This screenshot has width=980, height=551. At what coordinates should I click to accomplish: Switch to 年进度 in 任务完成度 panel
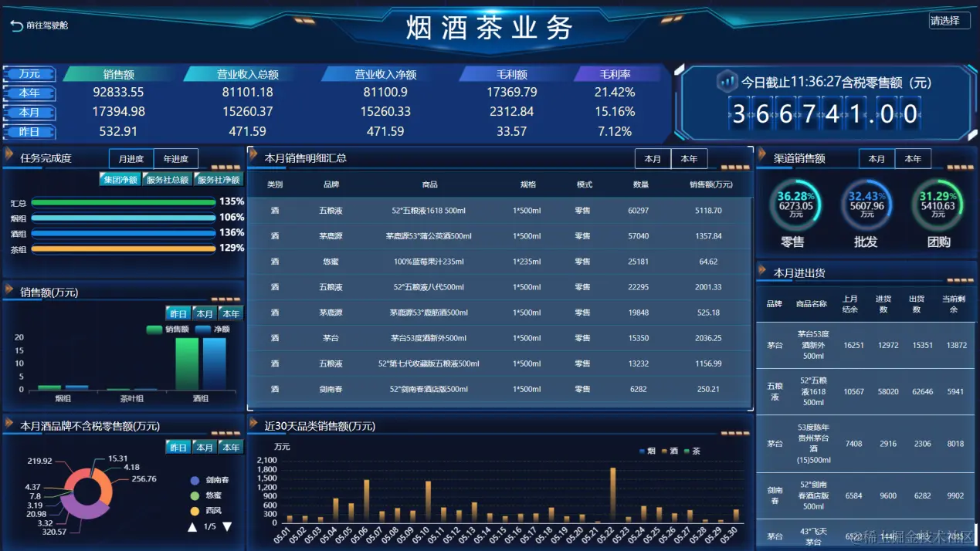[176, 158]
